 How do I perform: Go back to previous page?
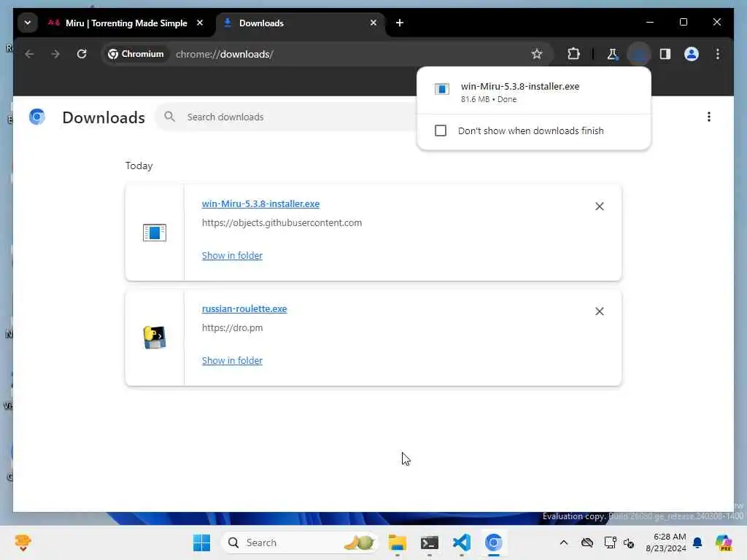click(x=29, y=54)
